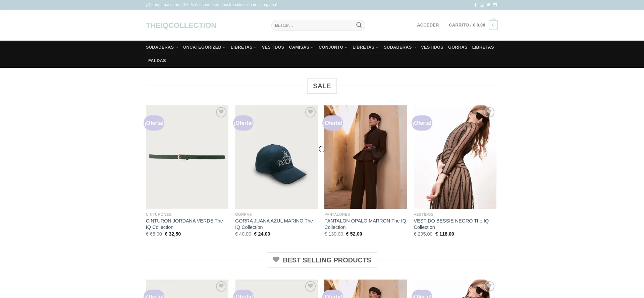Add Vestido Bessie Negro to wishlist

point(489,112)
